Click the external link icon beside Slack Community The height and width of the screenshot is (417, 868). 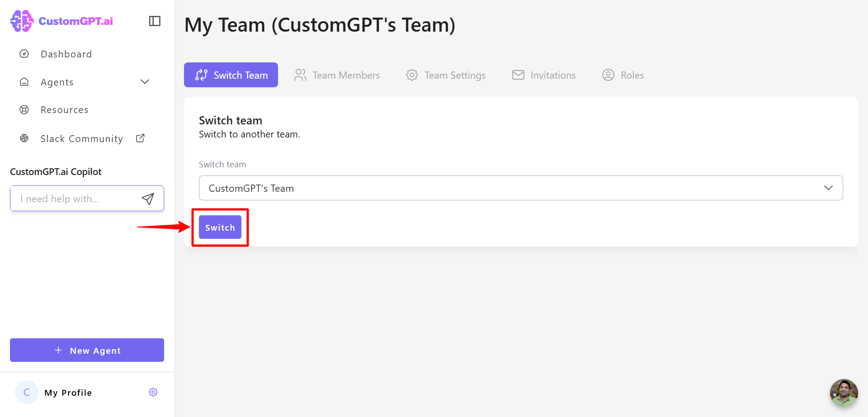coord(140,138)
